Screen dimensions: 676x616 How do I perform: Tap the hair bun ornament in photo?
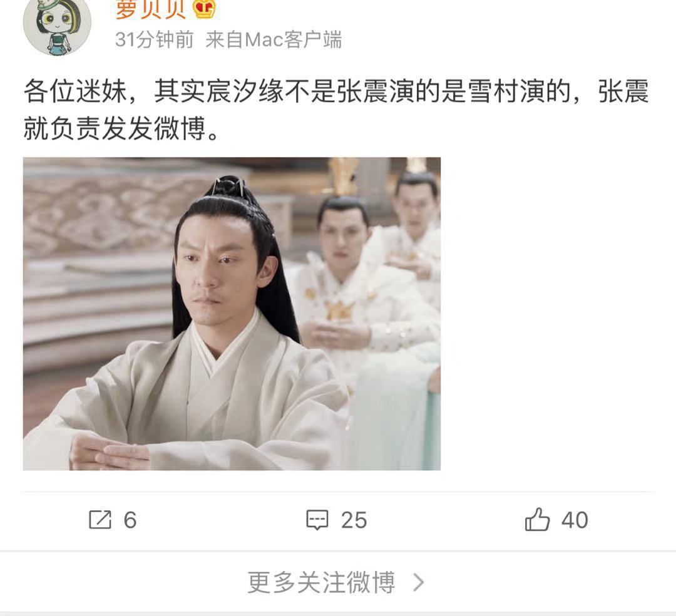(230, 186)
